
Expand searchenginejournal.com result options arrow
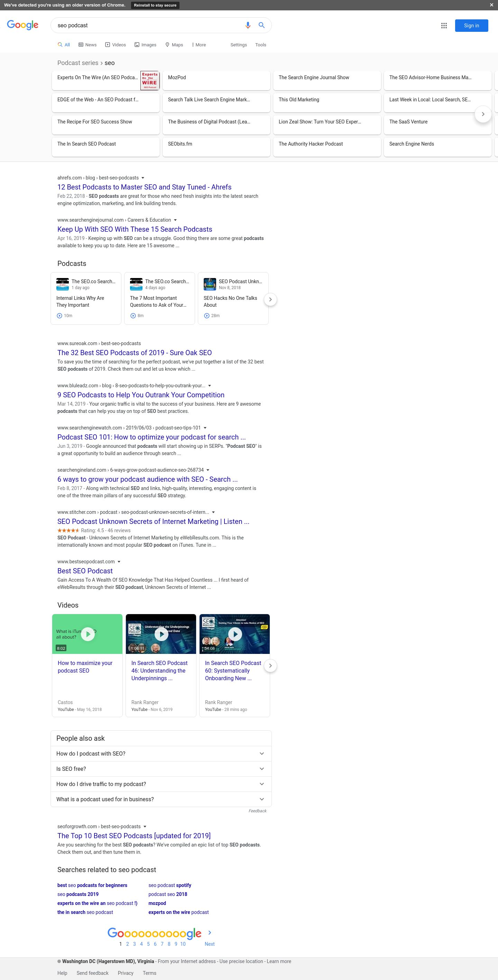click(x=175, y=220)
